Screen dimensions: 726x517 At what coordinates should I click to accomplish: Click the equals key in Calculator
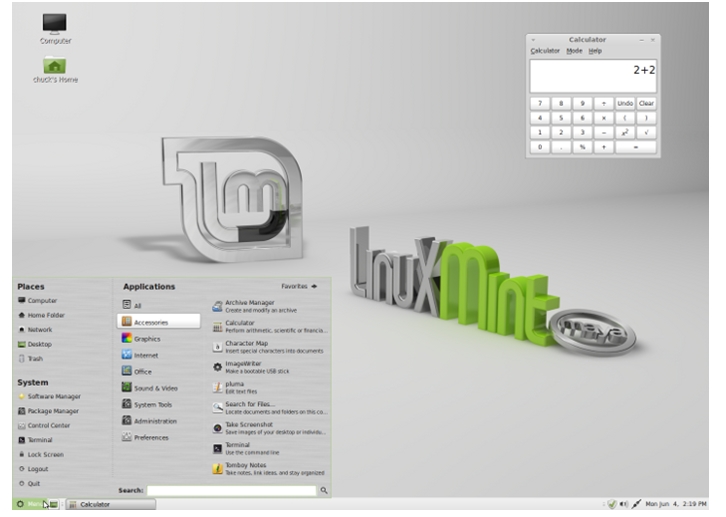tap(636, 147)
